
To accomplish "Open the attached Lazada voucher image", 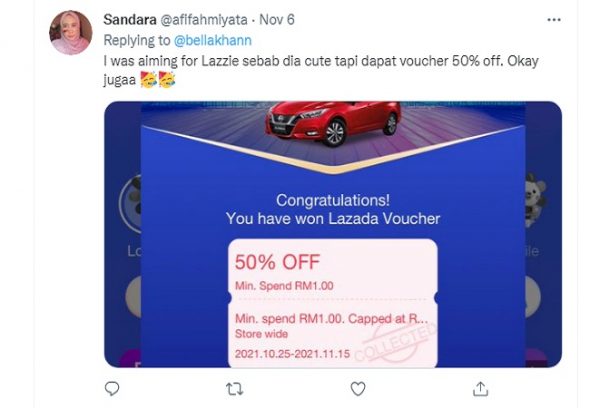I will pyautogui.click(x=333, y=234).
